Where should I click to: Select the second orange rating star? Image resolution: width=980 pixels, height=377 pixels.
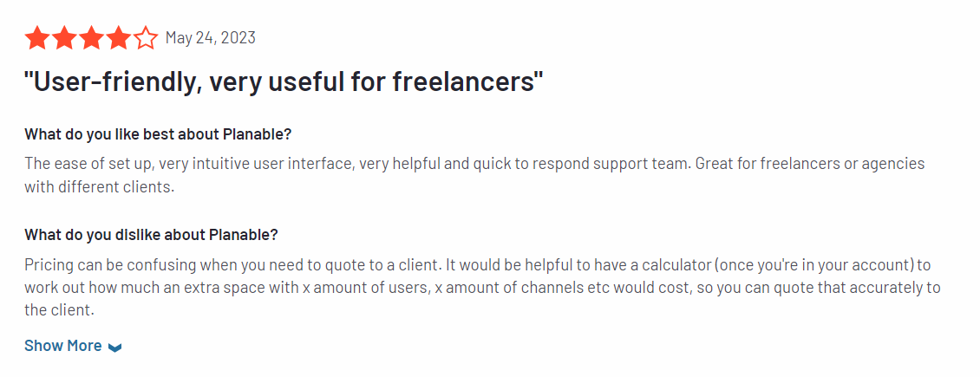[64, 38]
